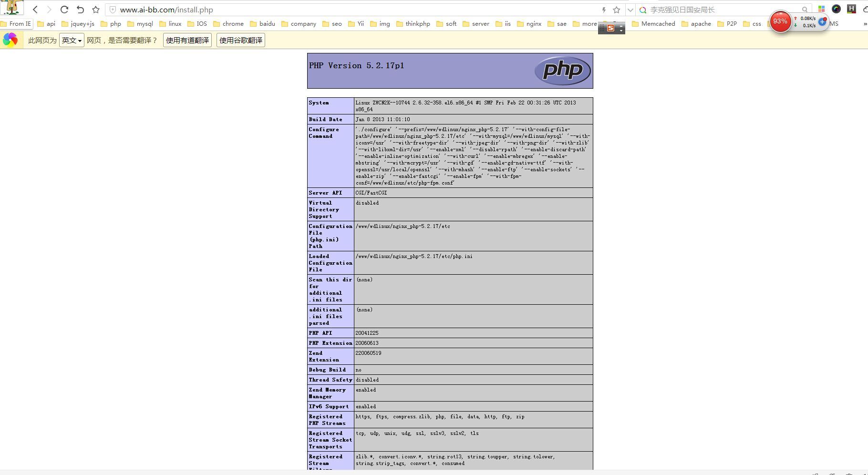Viewport: 868px width, 475px height.
Task: Click the Build Date value Jan 8 2013
Action: (382, 119)
